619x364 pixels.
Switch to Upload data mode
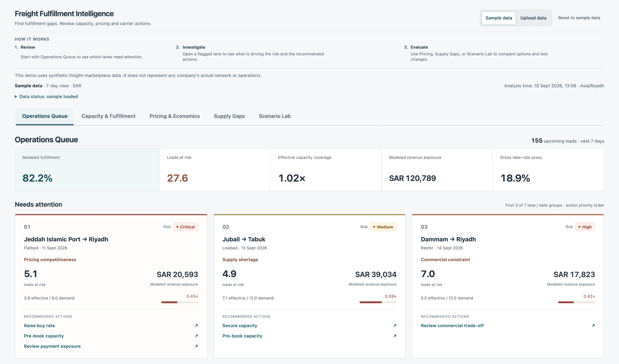(533, 18)
